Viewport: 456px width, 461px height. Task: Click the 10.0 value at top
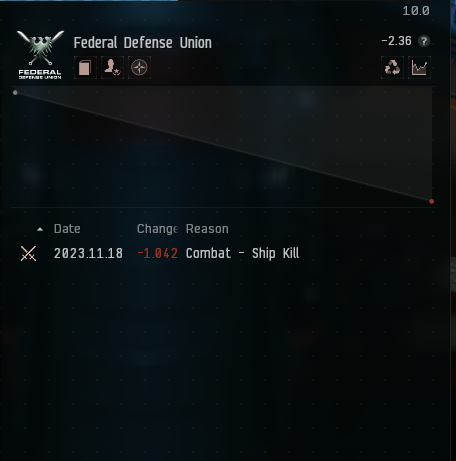[416, 11]
